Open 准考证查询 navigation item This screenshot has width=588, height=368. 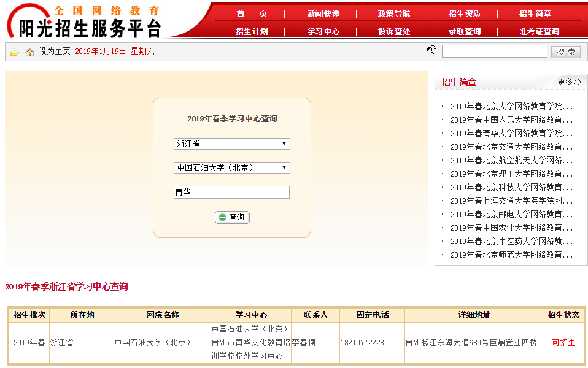tap(539, 31)
